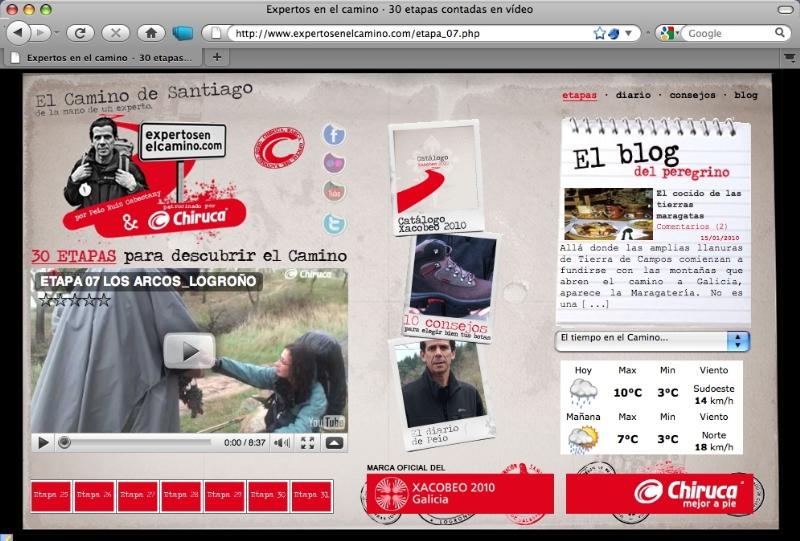Rate the video with the fifth star
This screenshot has height=541, width=800.
pyautogui.click(x=104, y=300)
